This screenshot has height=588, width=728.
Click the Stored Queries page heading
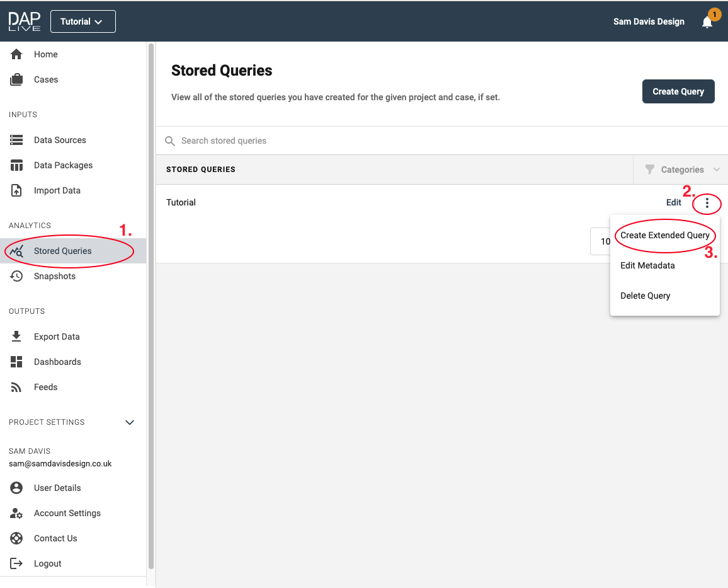click(x=222, y=71)
